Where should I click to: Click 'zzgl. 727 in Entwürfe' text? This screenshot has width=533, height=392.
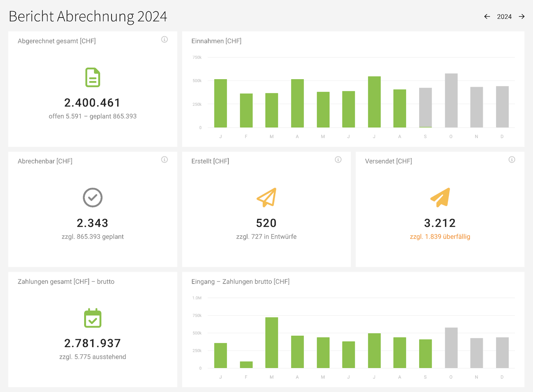click(266, 237)
